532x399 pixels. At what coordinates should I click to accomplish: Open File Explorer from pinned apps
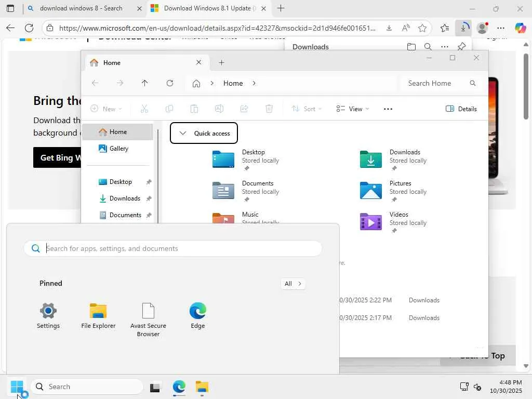(98, 315)
